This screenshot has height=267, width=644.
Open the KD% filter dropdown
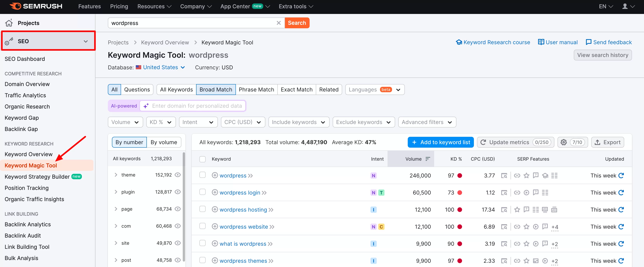[161, 122]
